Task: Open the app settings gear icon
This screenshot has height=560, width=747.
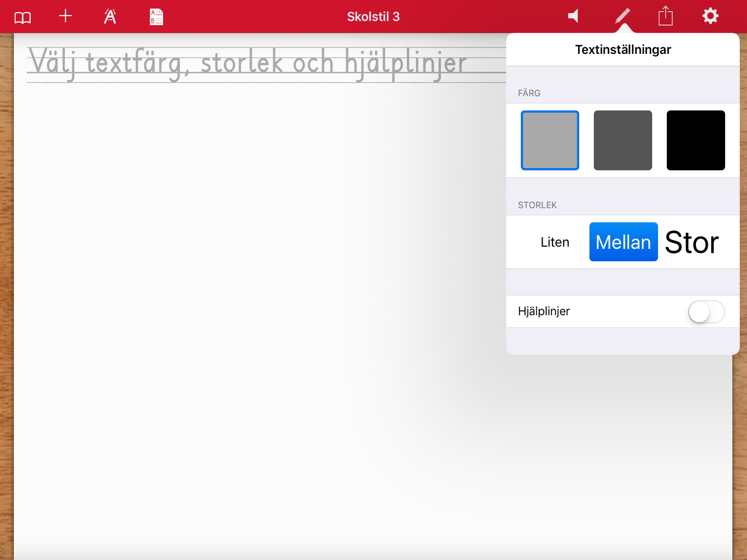Action: point(710,16)
